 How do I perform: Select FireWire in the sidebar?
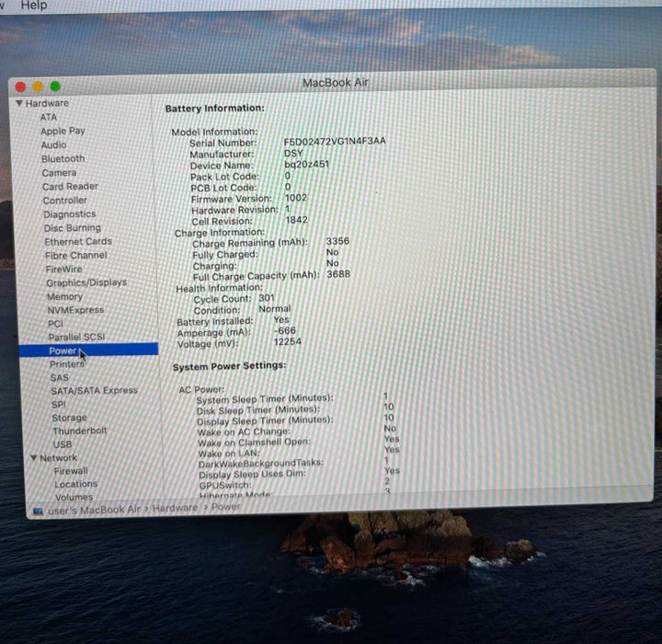(63, 270)
